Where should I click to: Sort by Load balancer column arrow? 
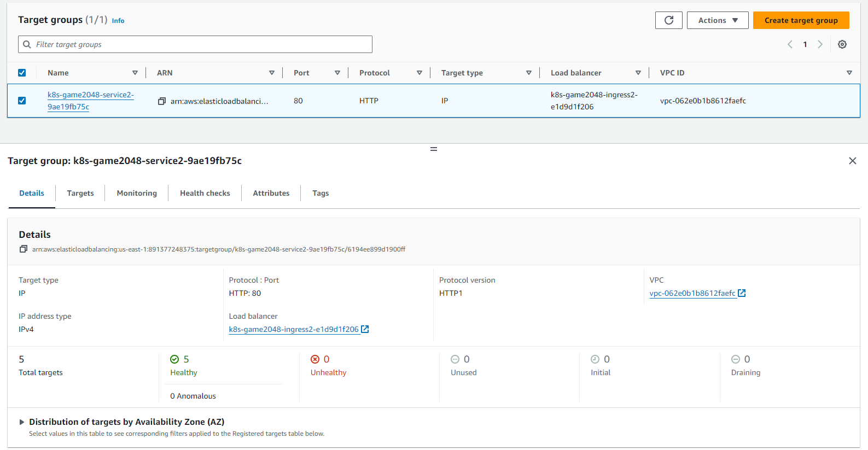(638, 73)
